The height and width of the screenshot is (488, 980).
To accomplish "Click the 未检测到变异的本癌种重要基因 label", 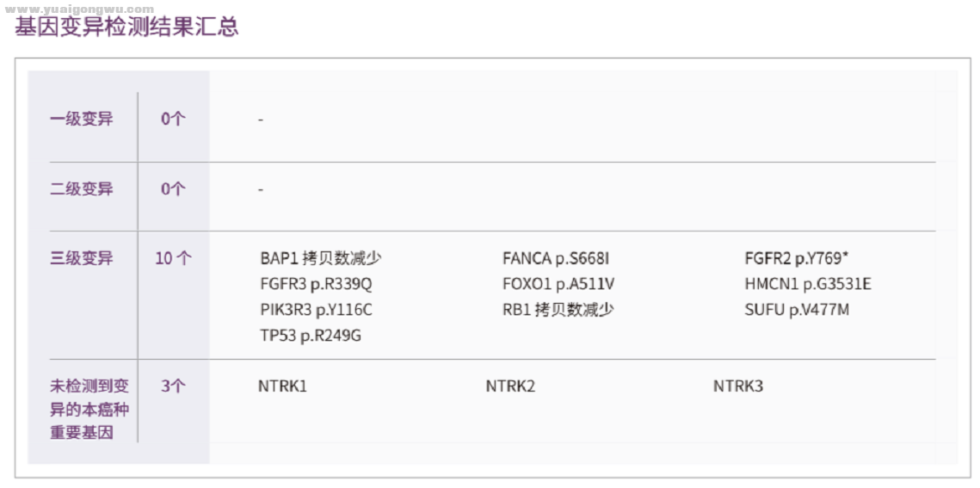I will [89, 410].
